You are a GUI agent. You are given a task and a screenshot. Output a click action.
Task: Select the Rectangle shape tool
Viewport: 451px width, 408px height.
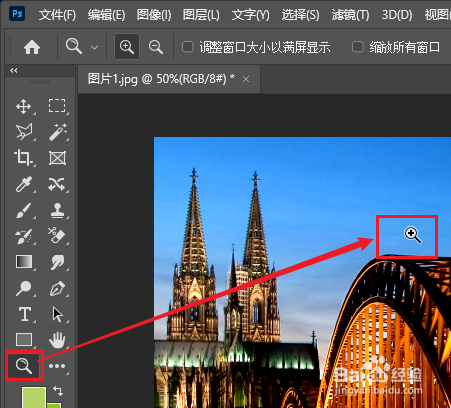point(24,340)
